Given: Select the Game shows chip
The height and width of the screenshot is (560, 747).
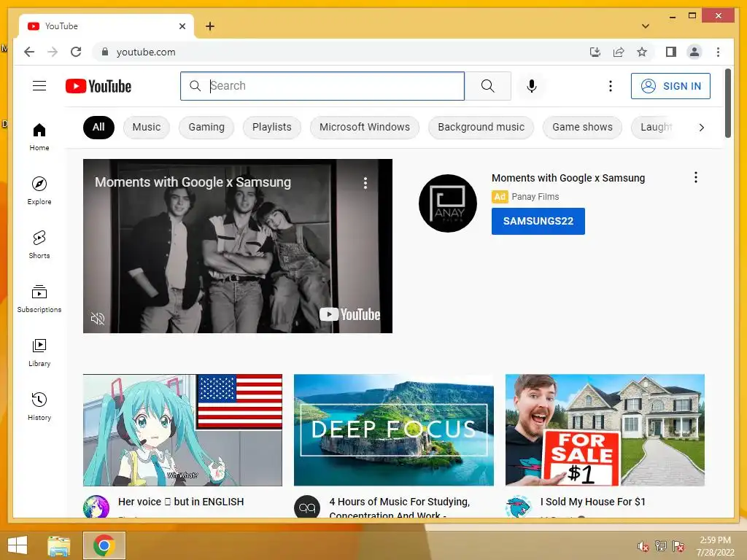Looking at the screenshot, I should [582, 127].
